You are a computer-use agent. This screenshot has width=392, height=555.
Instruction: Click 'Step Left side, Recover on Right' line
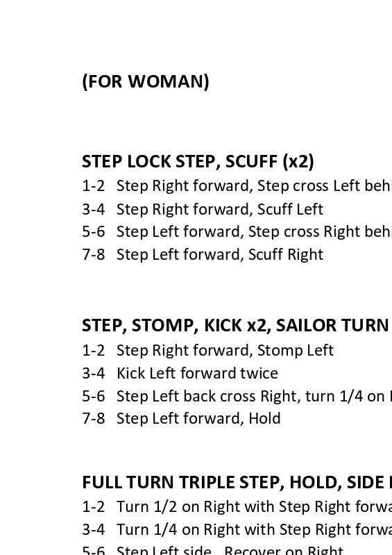pyautogui.click(x=212, y=550)
